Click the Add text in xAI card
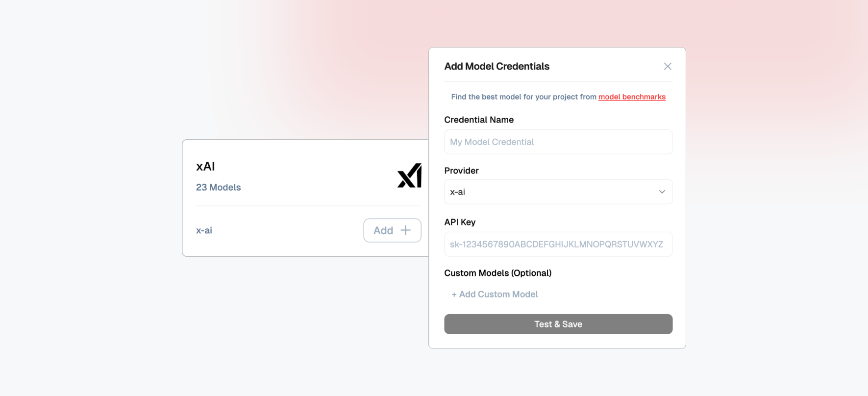Image resolution: width=868 pixels, height=396 pixels. click(383, 230)
